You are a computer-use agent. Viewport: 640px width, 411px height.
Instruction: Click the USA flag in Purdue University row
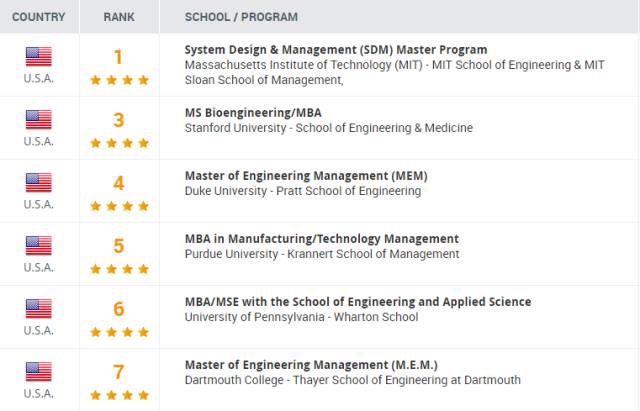[x=39, y=246]
